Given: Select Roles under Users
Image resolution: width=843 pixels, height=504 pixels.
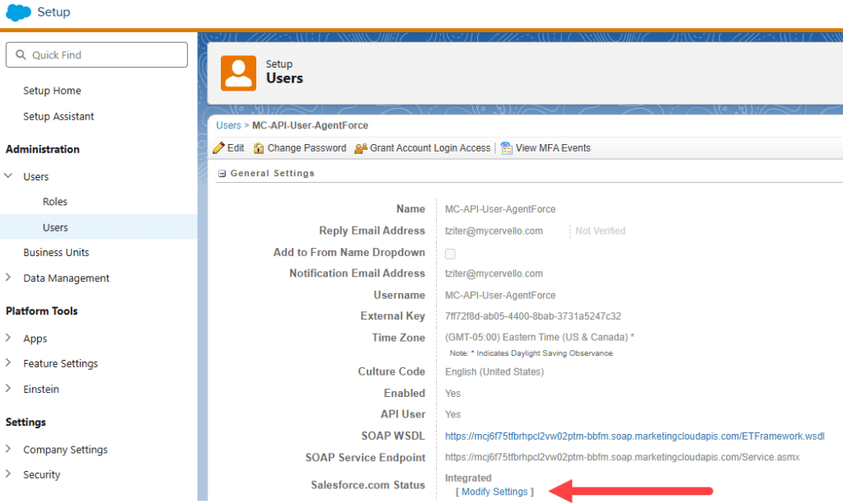Looking at the screenshot, I should [55, 202].
